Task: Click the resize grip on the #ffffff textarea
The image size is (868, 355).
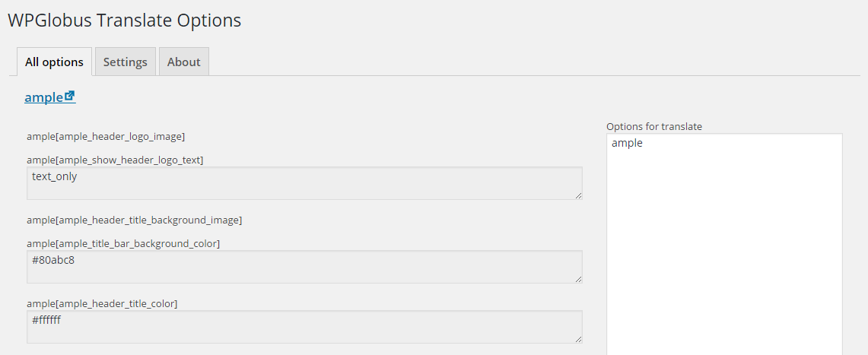Action: 578,338
